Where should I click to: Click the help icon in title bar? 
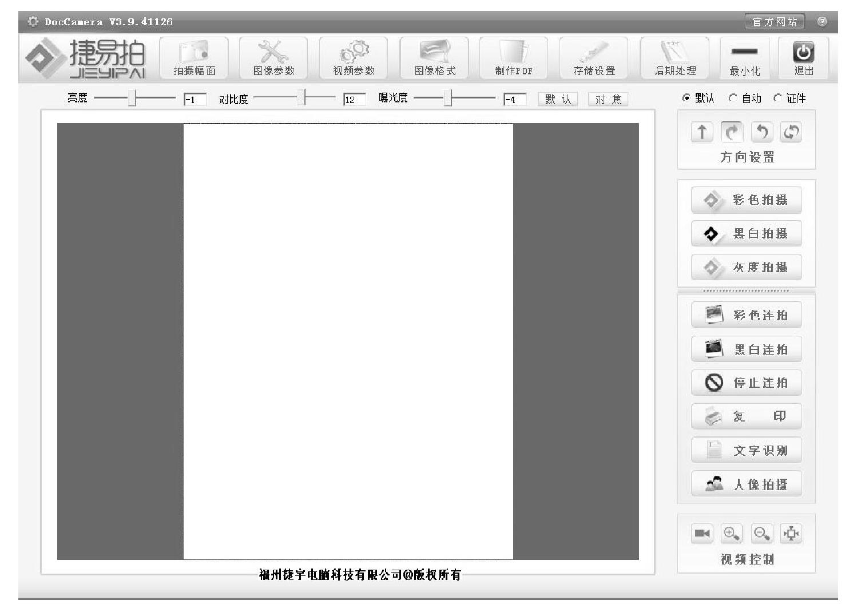pyautogui.click(x=822, y=22)
